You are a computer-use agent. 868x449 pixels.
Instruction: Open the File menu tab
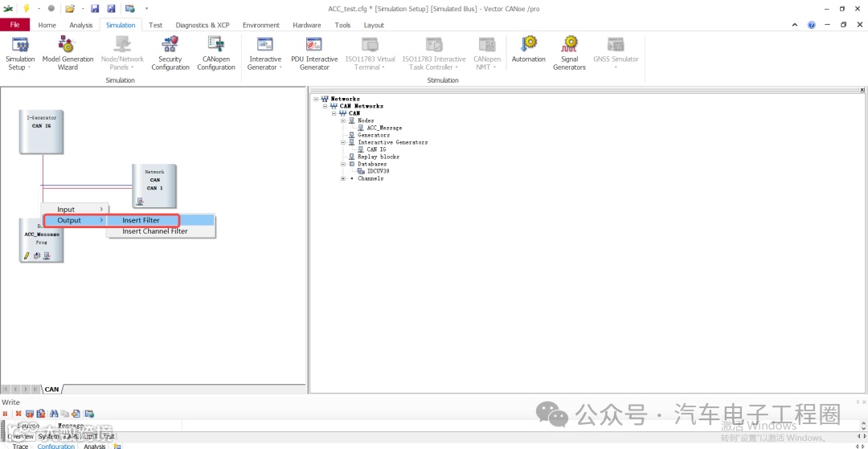(x=15, y=25)
